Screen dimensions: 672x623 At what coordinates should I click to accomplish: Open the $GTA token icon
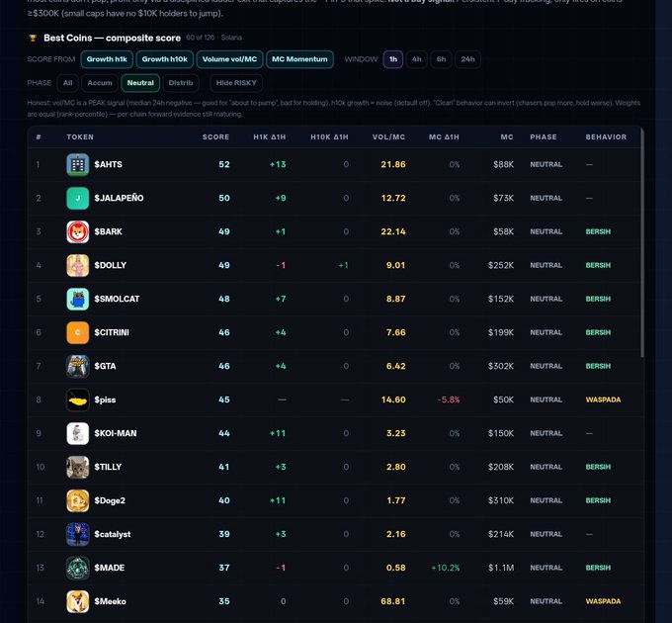(x=77, y=366)
